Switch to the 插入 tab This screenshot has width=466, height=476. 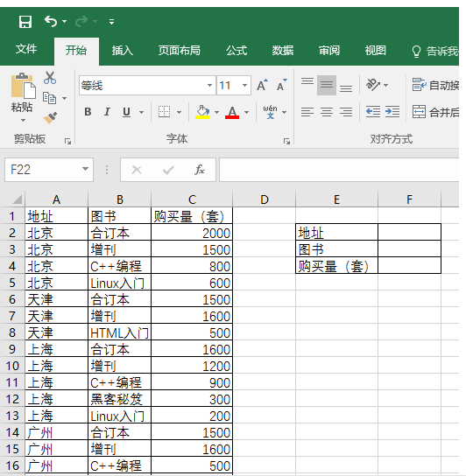coord(123,51)
